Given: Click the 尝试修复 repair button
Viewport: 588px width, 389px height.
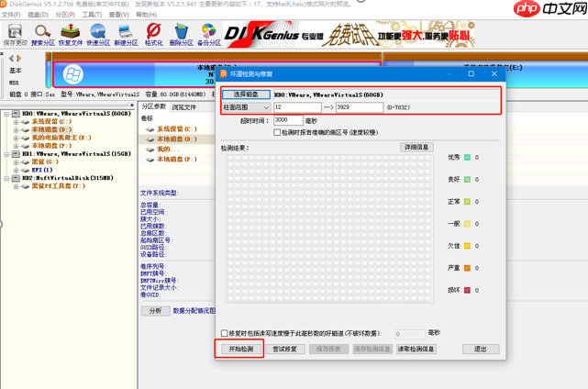Looking at the screenshot, I should click(284, 350).
